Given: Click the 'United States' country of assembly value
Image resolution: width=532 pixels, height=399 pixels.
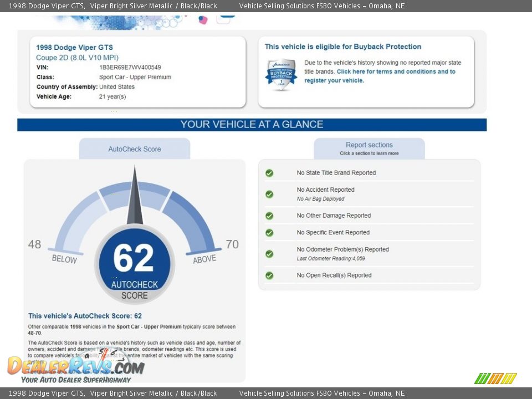Looking at the screenshot, I should [117, 86].
